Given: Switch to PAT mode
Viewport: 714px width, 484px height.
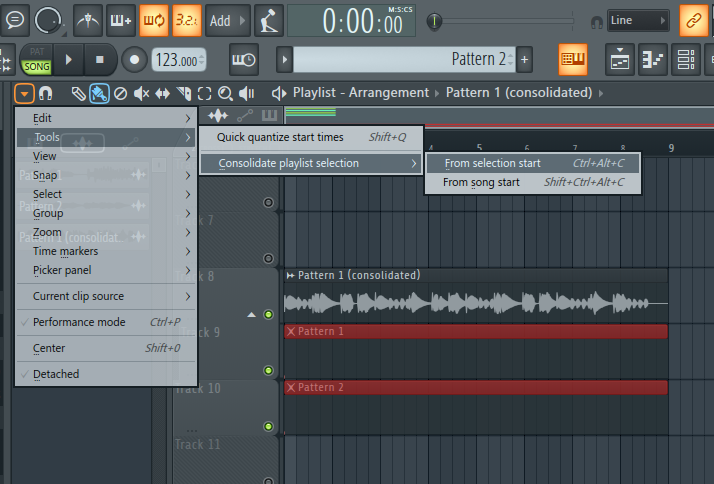Looking at the screenshot, I should pyautogui.click(x=37, y=51).
